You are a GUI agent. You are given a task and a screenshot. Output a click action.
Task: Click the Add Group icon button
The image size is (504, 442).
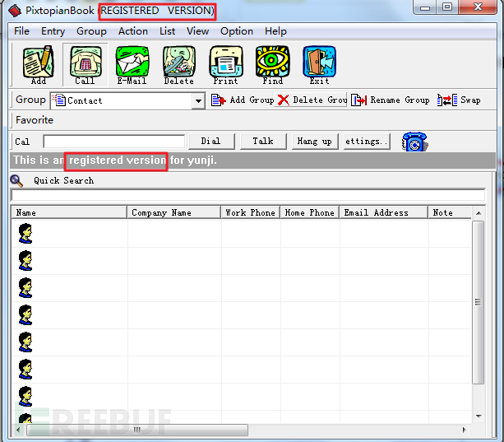243,100
